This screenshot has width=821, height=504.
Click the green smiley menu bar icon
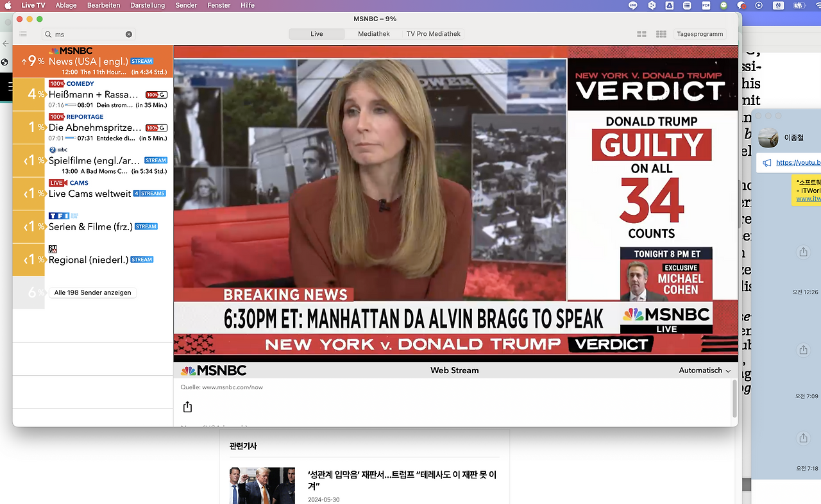[724, 5]
